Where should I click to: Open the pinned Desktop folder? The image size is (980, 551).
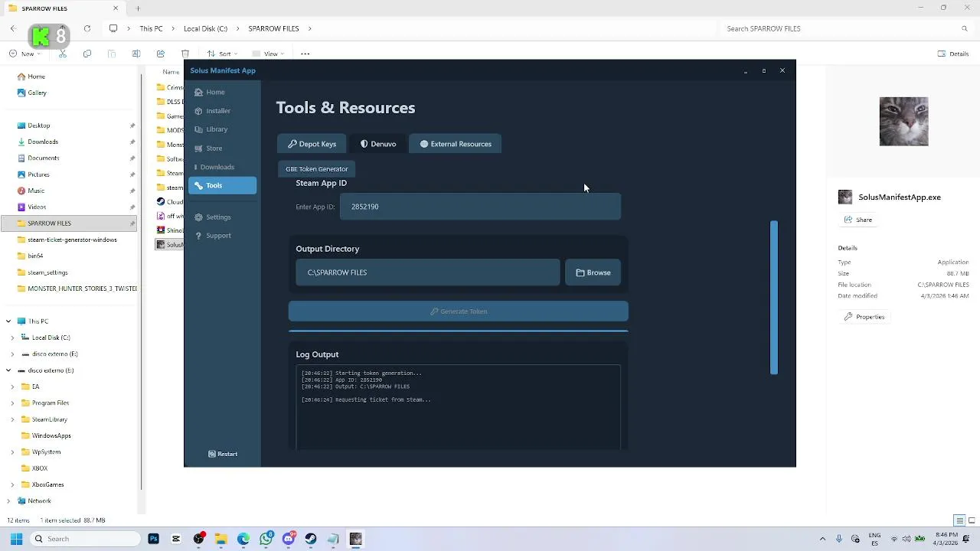coord(38,126)
